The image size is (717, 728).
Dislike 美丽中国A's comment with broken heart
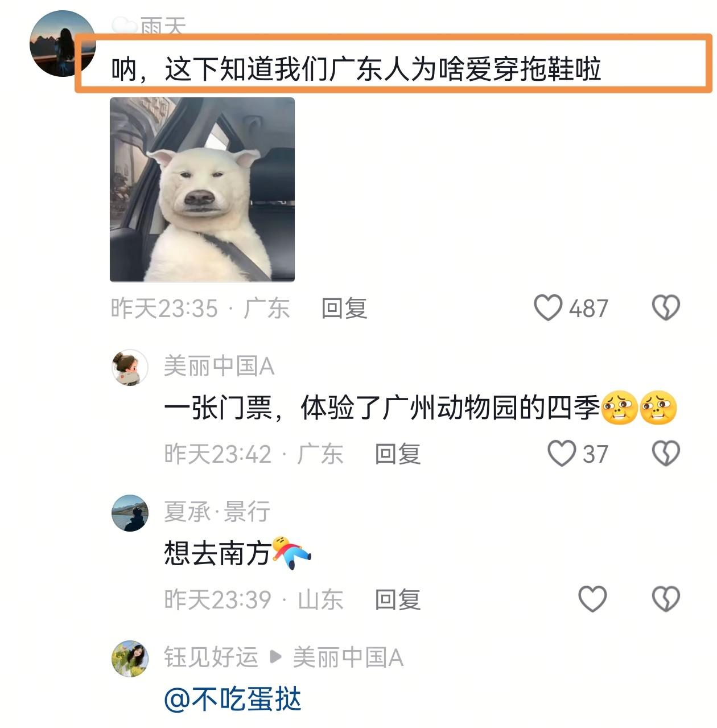coord(665,454)
